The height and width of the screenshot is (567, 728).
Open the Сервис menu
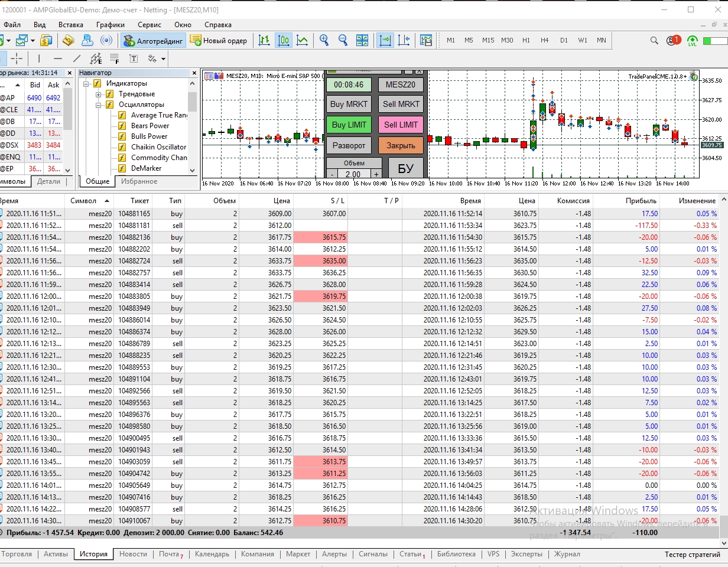[149, 25]
